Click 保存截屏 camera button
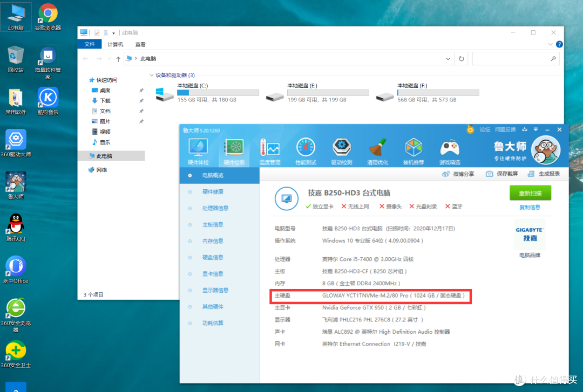 tap(502, 174)
